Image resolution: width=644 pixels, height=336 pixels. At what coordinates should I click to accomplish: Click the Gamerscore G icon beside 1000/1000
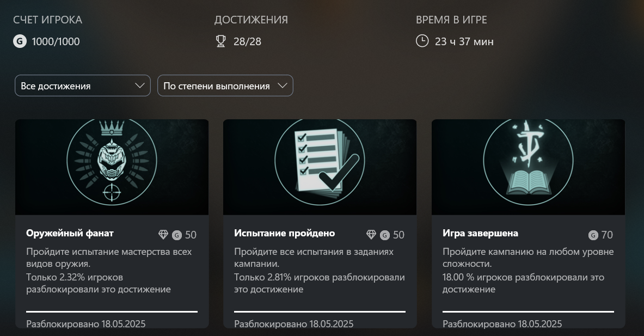pos(20,41)
